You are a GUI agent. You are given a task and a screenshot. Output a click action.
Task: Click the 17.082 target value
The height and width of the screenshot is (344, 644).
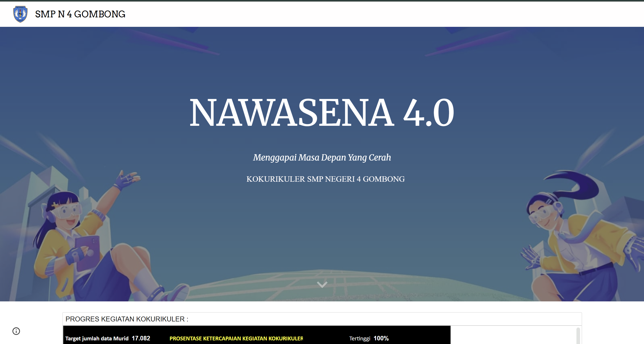point(141,338)
